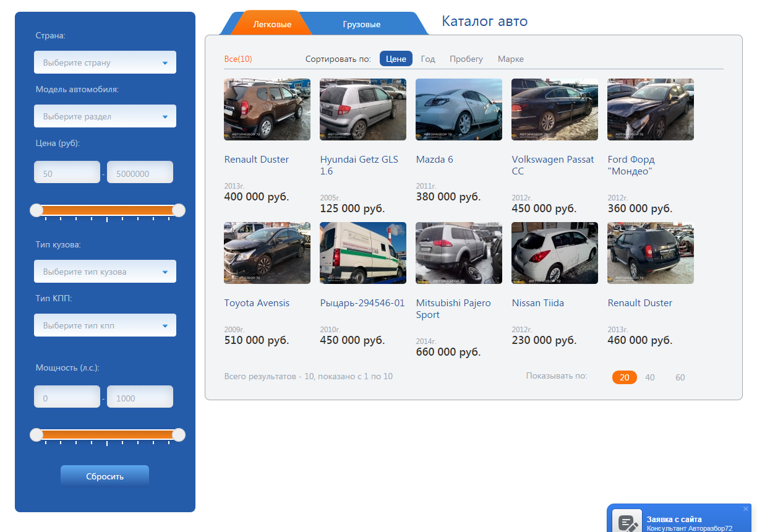Show 20 results per page

coord(625,377)
